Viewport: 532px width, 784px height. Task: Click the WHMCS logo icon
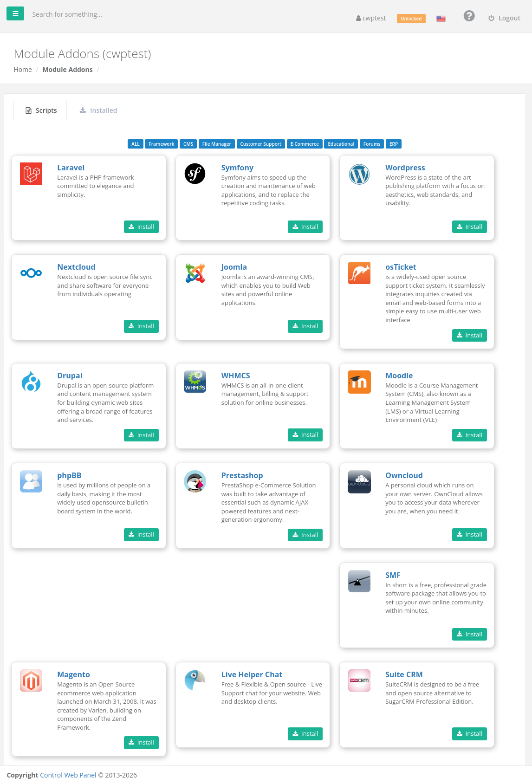pos(195,382)
